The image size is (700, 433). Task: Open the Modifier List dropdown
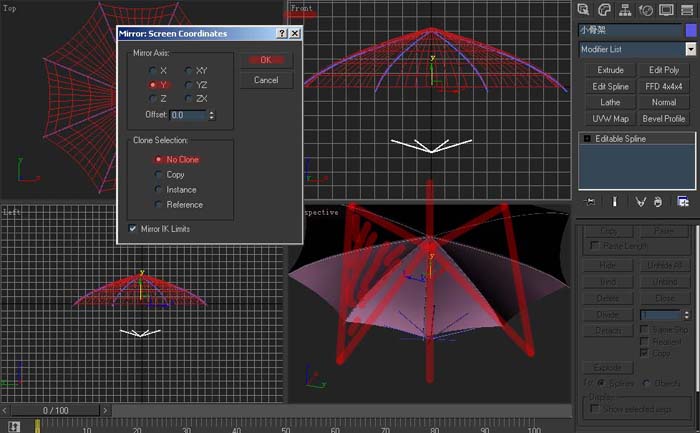[x=690, y=49]
